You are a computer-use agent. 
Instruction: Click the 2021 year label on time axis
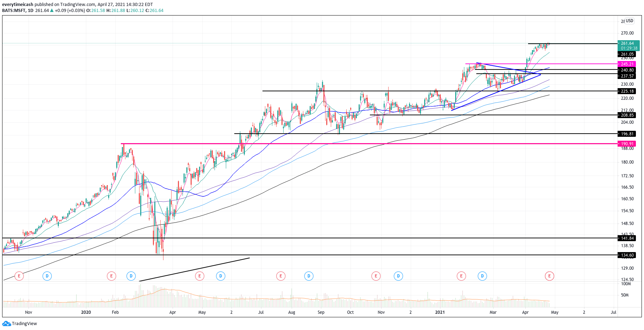click(x=440, y=312)
